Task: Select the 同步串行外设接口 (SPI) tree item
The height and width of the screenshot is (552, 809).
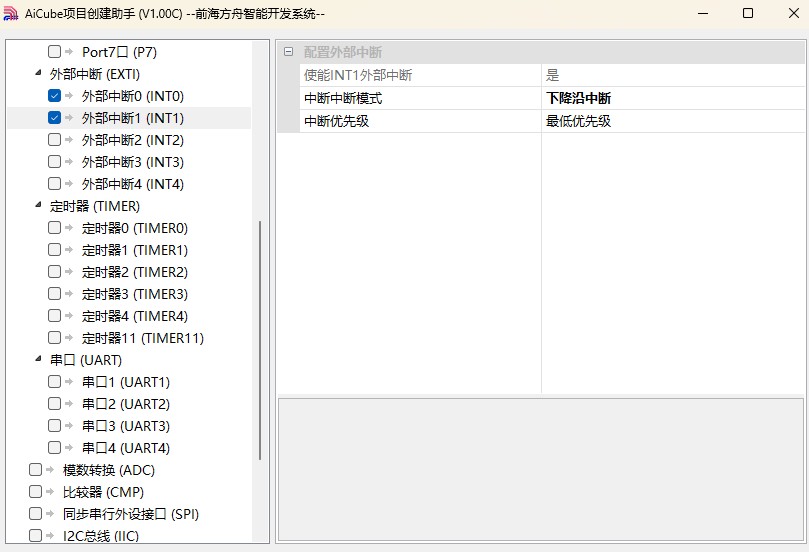Action: point(131,514)
